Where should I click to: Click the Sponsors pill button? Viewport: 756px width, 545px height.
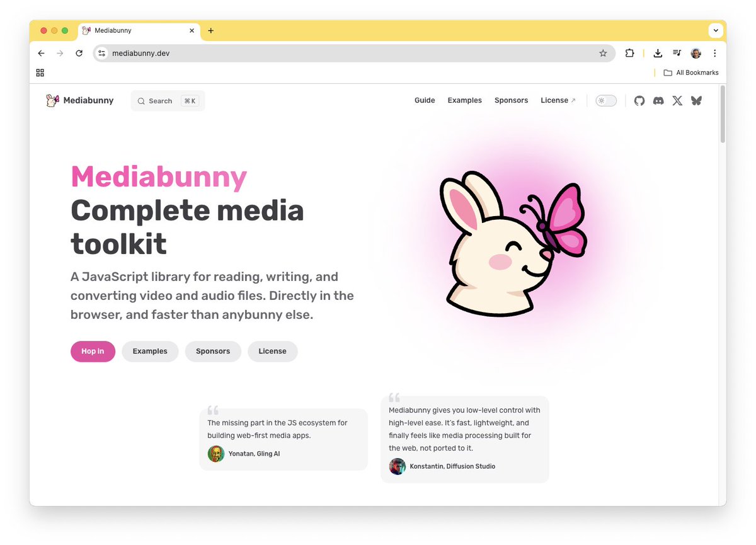(213, 352)
